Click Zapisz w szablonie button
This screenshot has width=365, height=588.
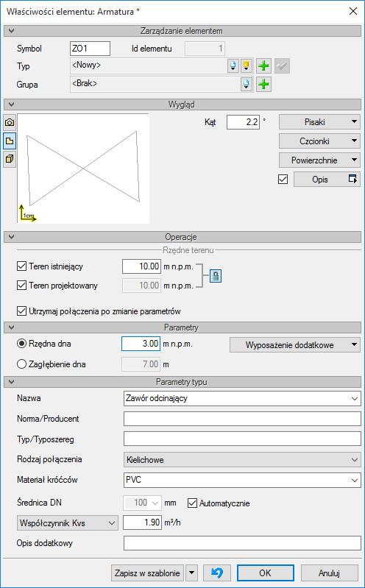[147, 573]
